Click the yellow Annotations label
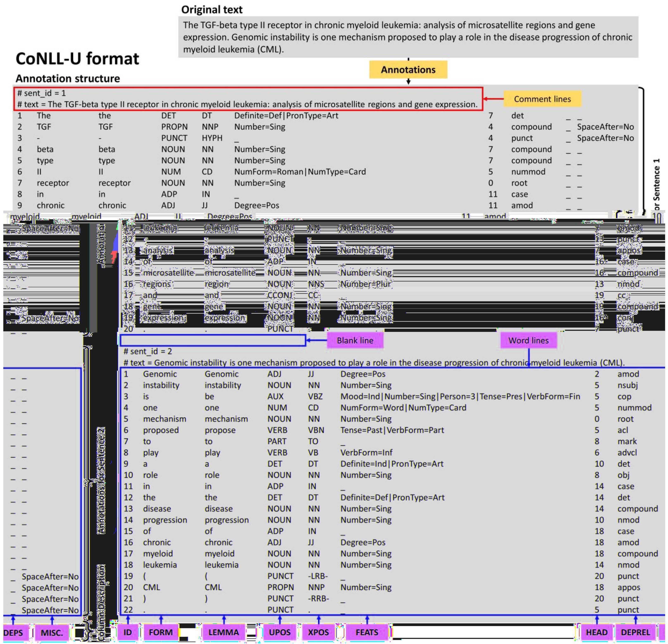 pyautogui.click(x=408, y=70)
